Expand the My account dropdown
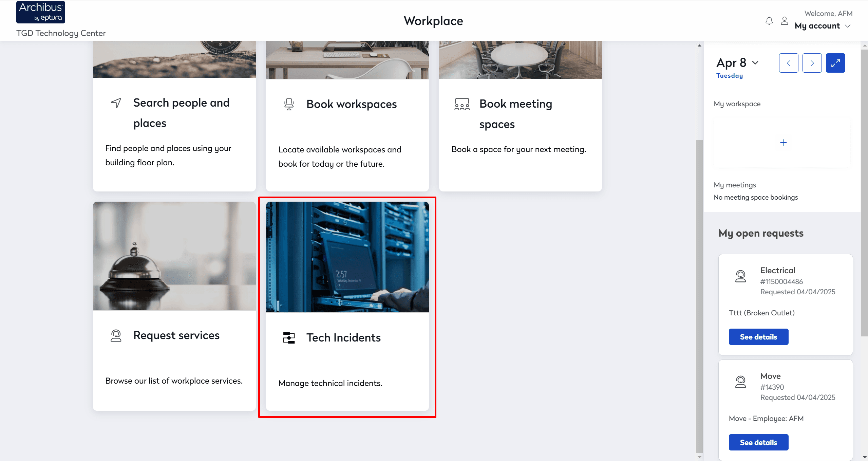The image size is (868, 461). (823, 26)
